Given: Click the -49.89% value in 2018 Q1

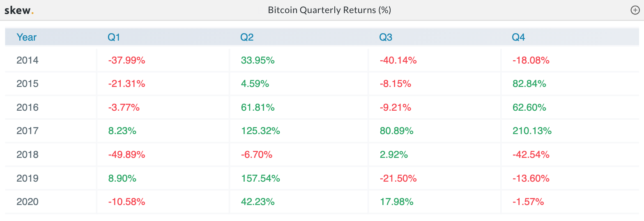Looking at the screenshot, I should [126, 155].
